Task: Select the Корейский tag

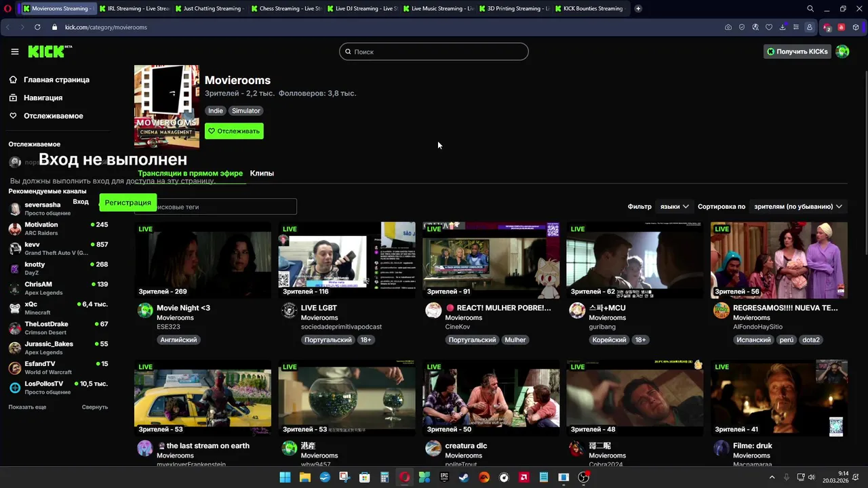Action: coord(609,340)
